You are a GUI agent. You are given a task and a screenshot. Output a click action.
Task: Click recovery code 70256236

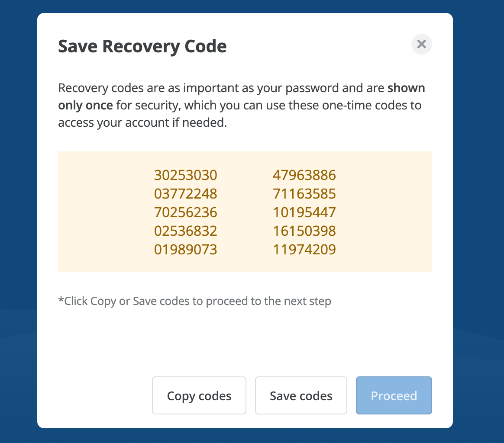click(x=185, y=212)
